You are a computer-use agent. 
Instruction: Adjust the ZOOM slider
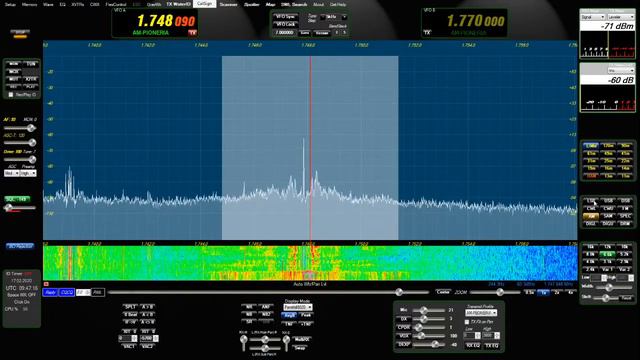[495, 292]
